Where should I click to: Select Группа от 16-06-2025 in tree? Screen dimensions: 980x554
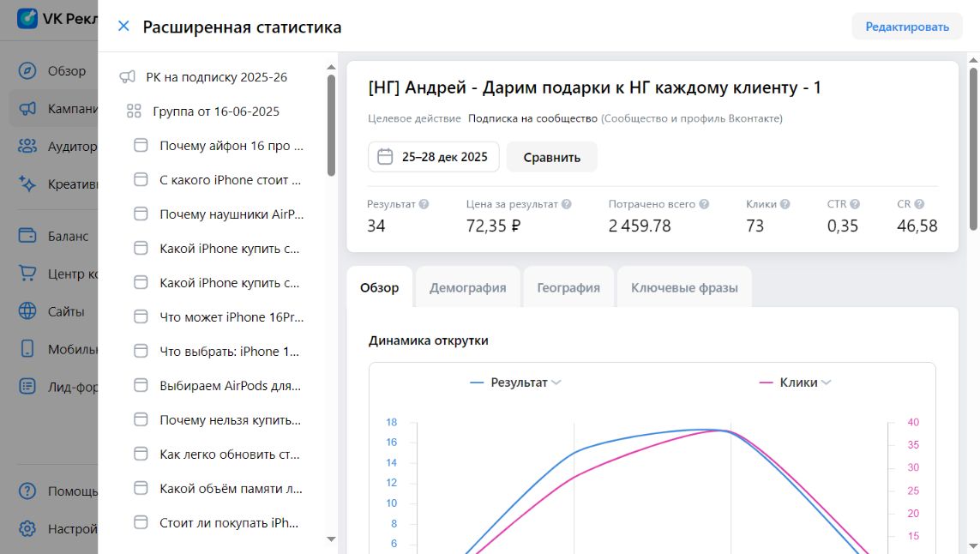pos(216,111)
